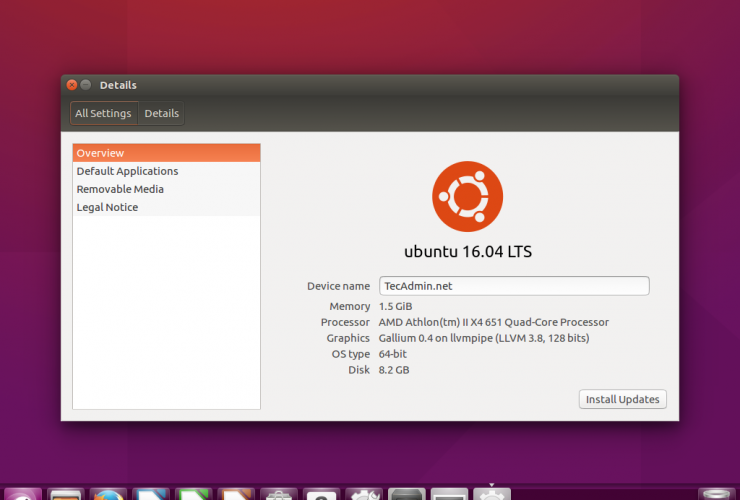Launch LibreOffice Writer from the dock

pos(151,494)
